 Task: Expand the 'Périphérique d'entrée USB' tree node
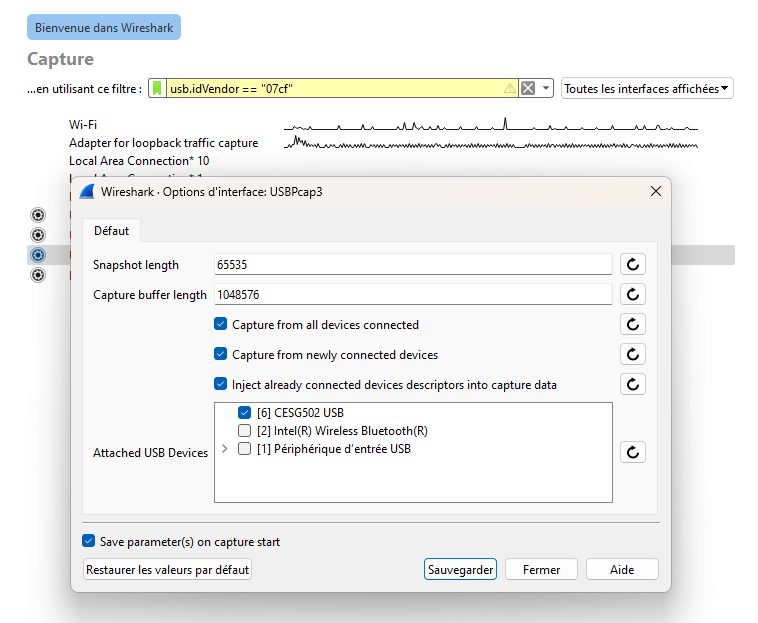point(224,449)
